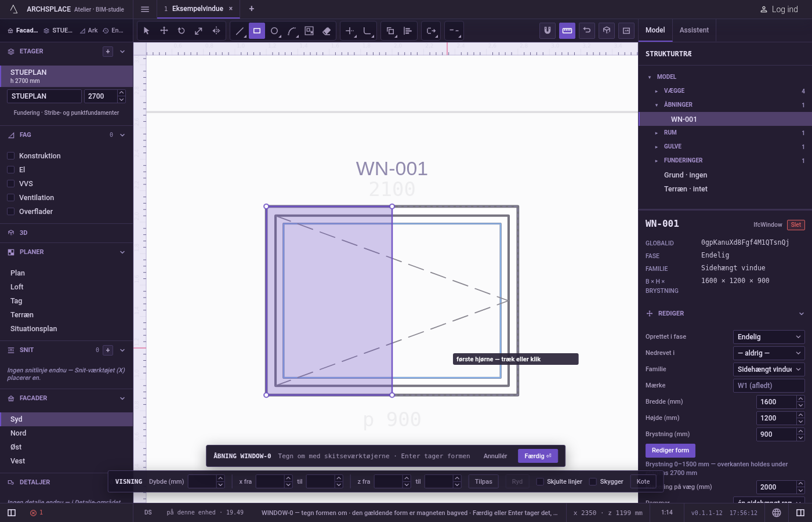Click Annullér to cancel the opening edit
Image resolution: width=812 pixels, height=522 pixels.
(x=495, y=456)
